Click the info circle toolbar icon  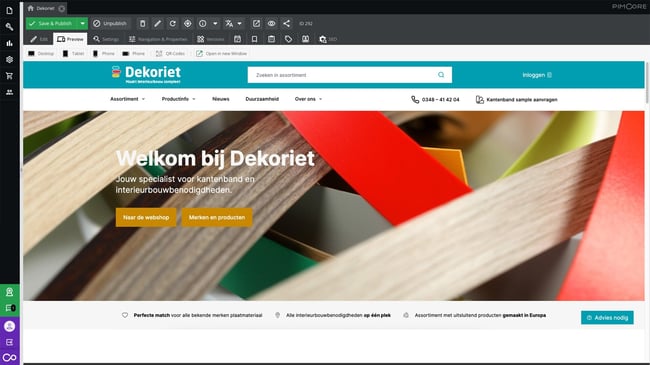202,24
